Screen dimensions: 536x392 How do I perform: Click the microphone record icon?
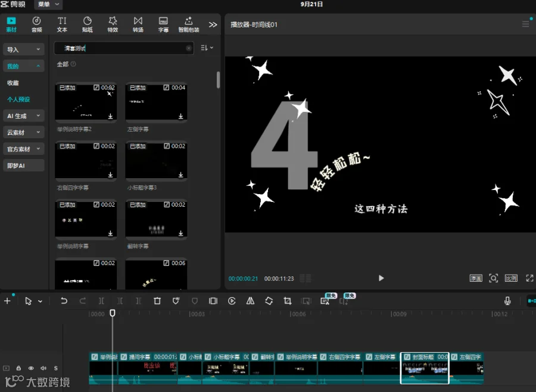click(x=507, y=301)
